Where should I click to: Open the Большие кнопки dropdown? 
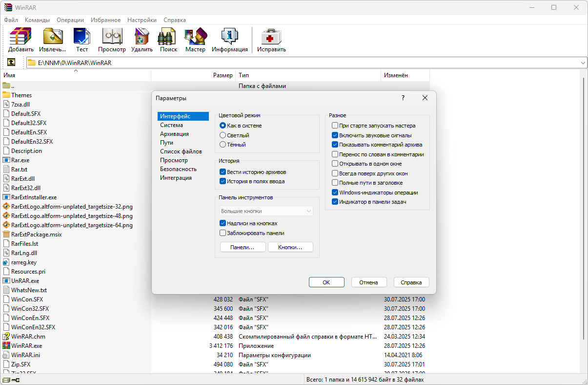coord(266,211)
